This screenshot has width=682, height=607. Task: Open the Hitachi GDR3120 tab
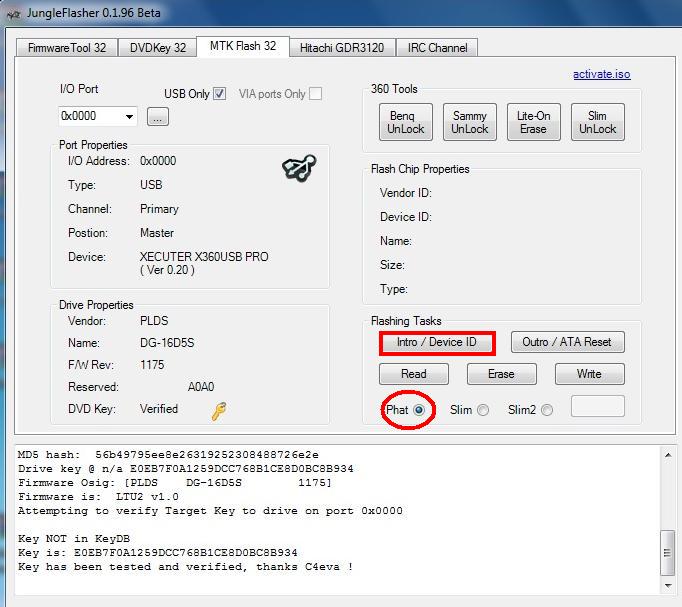[342, 47]
